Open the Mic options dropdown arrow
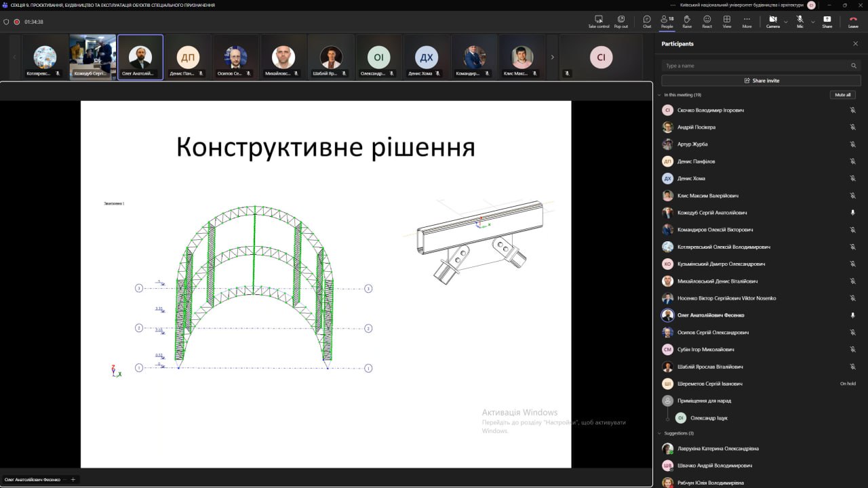Viewport: 868px width, 488px height. (812, 22)
